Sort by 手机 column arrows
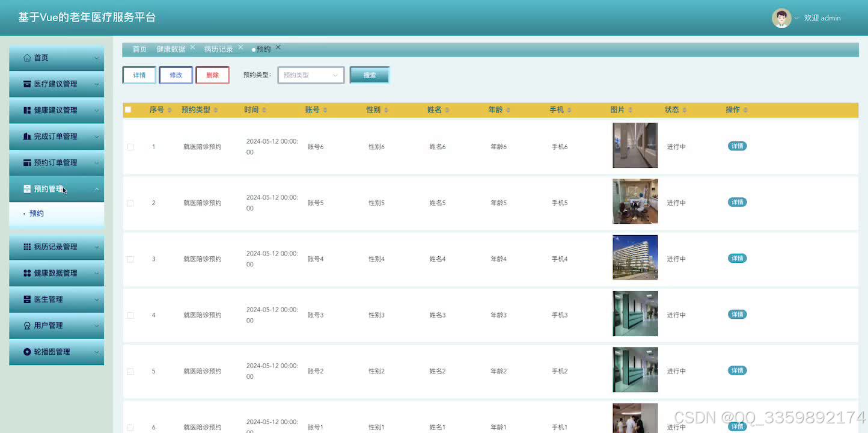868x433 pixels. point(569,110)
